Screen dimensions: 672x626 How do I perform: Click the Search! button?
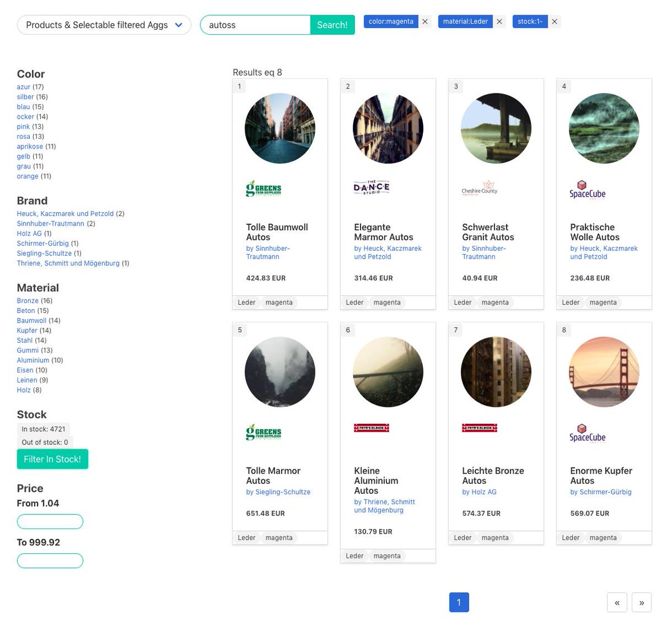pyautogui.click(x=332, y=25)
